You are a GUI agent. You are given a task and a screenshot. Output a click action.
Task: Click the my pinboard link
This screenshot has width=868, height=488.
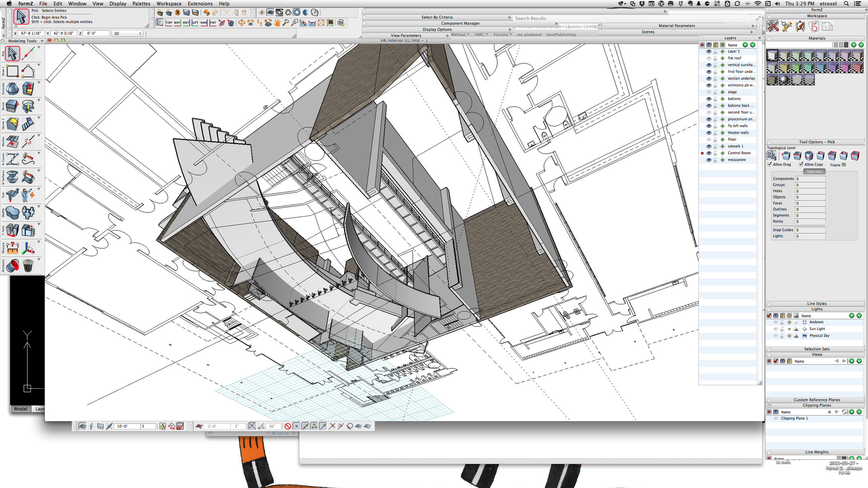[x=529, y=34]
